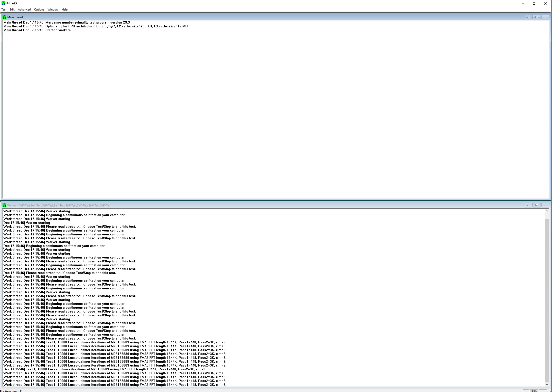Minimize the Worker Self-Test child window
Viewport: 552px width, 392px height.
(x=529, y=205)
